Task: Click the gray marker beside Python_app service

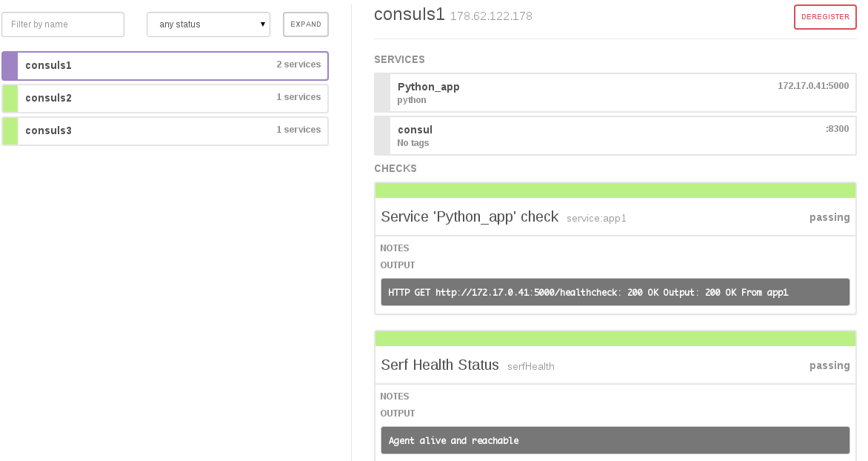Action: pyautogui.click(x=382, y=93)
